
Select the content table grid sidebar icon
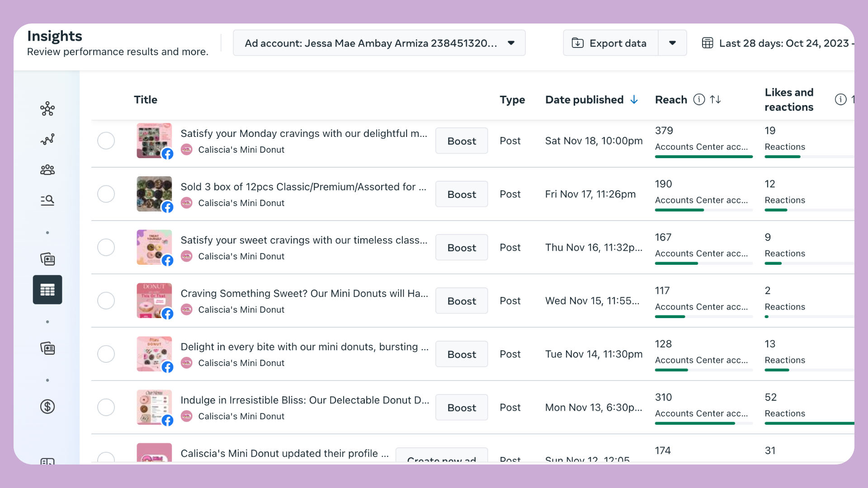point(47,290)
